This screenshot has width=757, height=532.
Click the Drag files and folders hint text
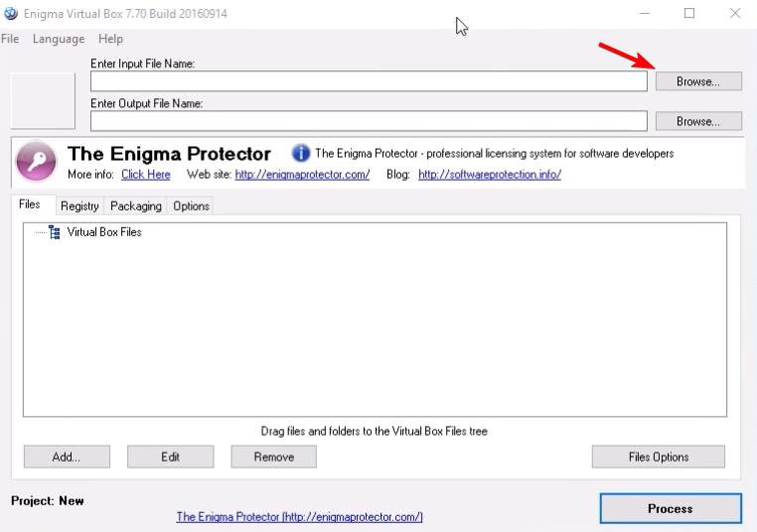coord(375,431)
